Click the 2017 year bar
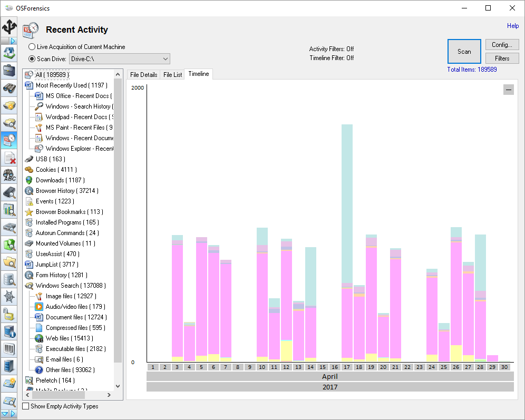The width and height of the screenshot is (525, 420). (x=330, y=387)
